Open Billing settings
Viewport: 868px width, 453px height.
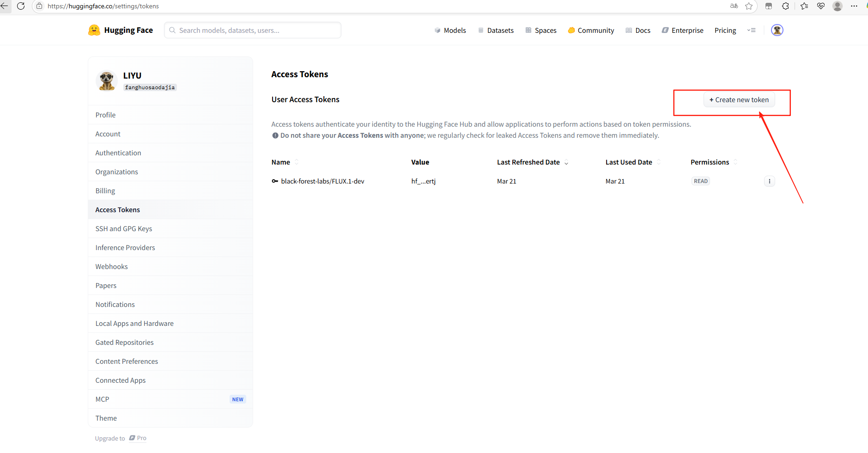(x=170, y=190)
